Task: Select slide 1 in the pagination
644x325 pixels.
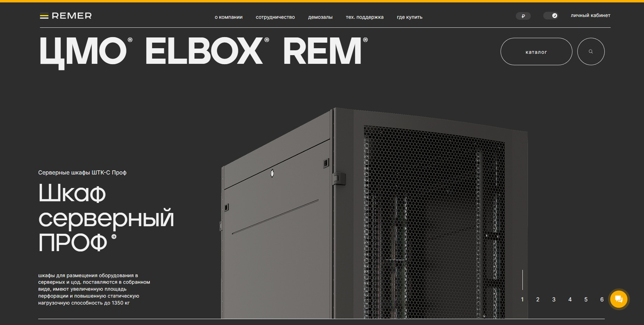Action: click(522, 299)
